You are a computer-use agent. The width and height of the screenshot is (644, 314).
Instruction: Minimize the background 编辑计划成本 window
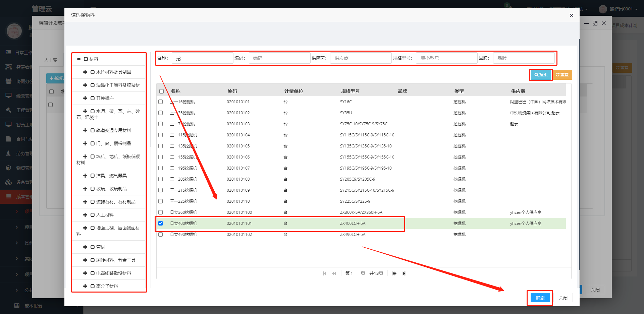[x=586, y=23]
